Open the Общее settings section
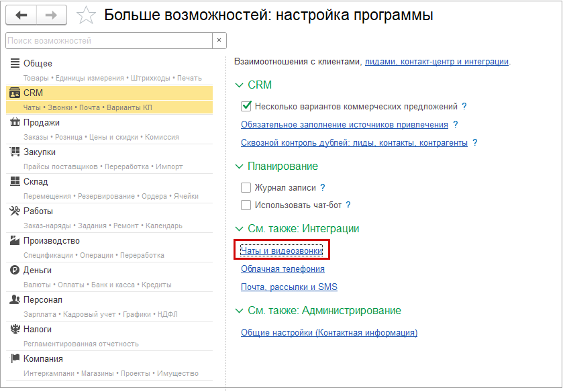563x392 pixels. [x=38, y=64]
